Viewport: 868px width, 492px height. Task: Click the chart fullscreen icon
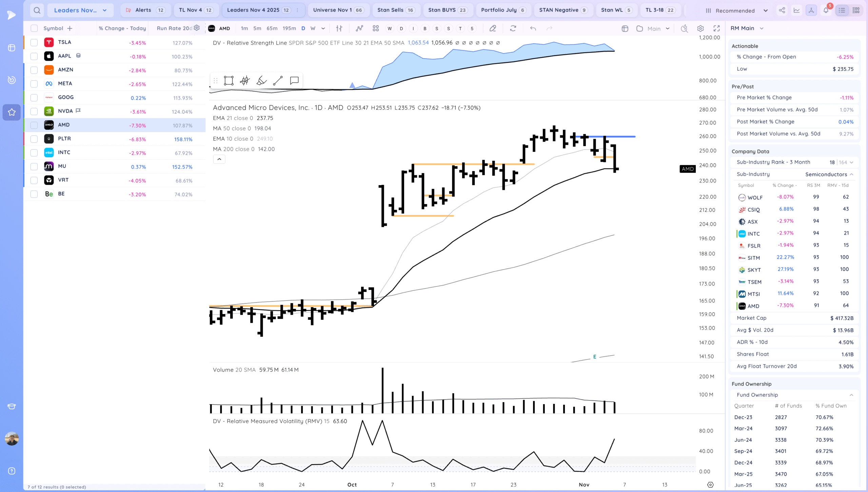tap(716, 28)
